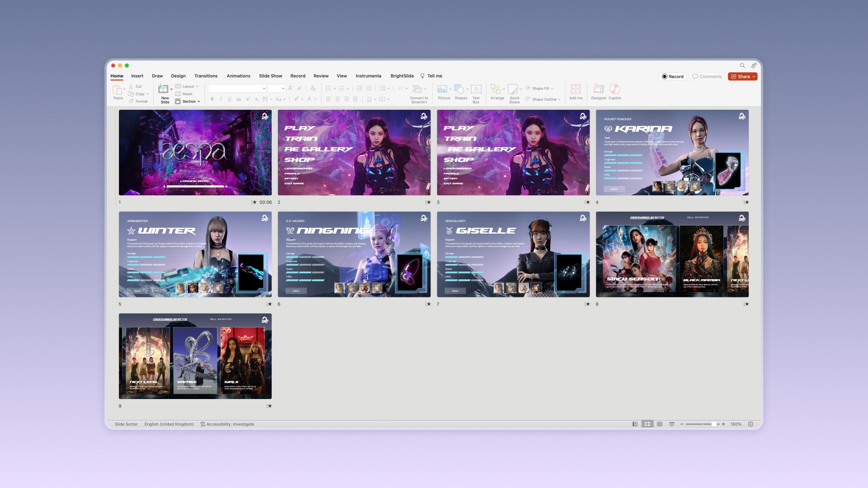Open the font size dropdown

click(283, 89)
